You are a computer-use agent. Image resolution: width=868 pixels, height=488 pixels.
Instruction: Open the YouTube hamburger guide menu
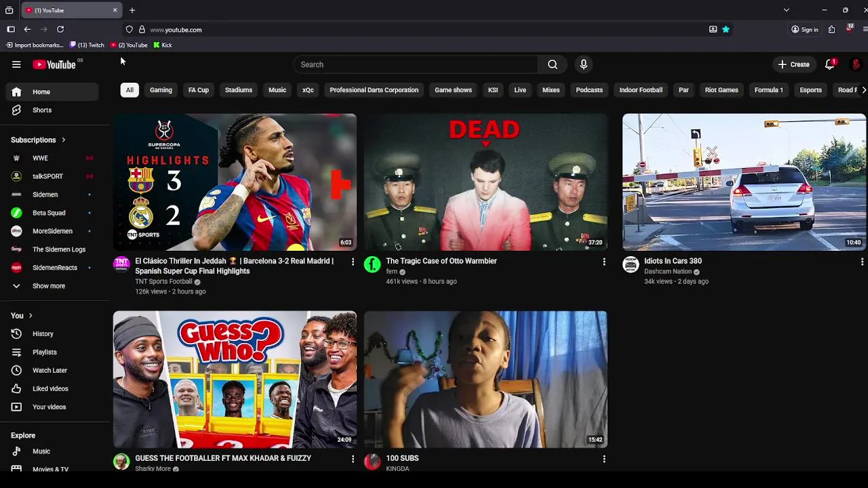pos(16,64)
